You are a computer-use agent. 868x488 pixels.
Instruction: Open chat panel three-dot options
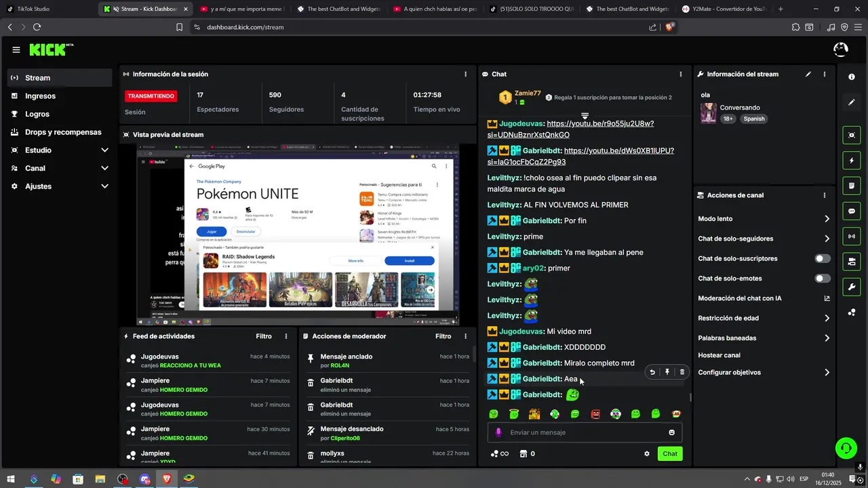point(681,74)
